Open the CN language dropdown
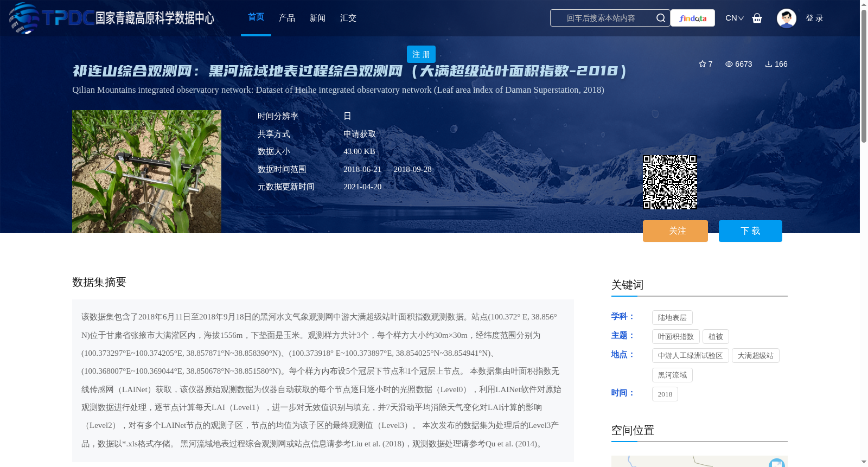The image size is (868, 467). [x=735, y=18]
